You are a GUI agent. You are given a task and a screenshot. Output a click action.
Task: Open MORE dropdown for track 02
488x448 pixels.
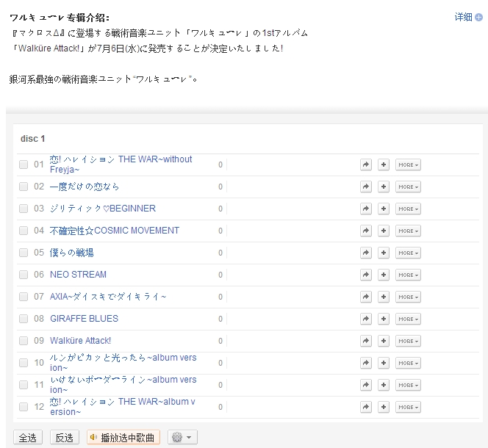click(408, 187)
